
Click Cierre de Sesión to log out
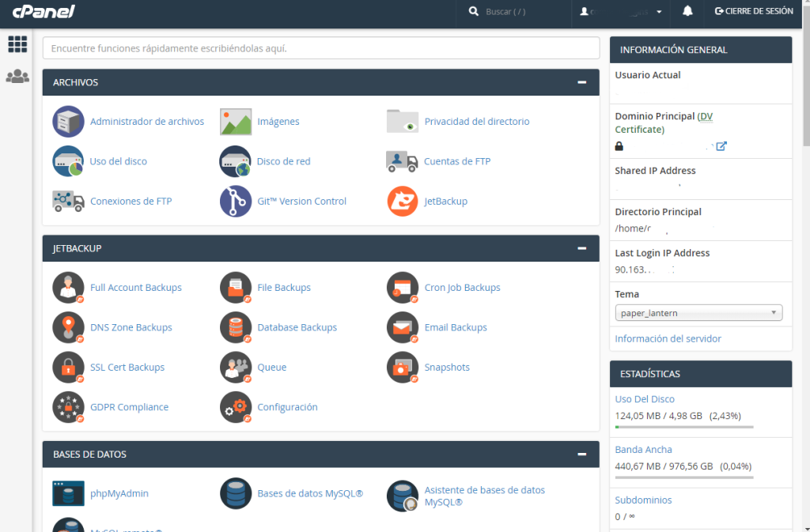pos(754,12)
